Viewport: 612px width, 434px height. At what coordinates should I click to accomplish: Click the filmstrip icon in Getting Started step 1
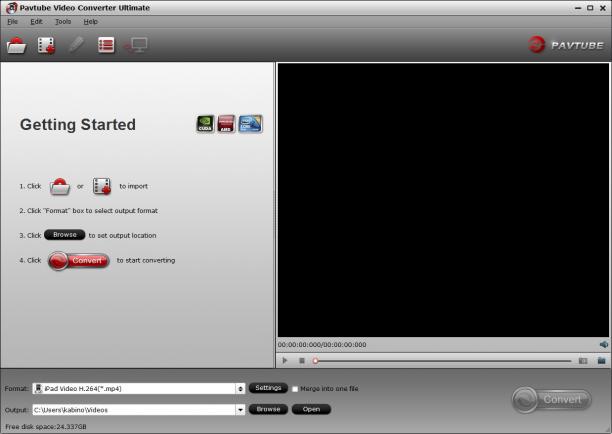(x=102, y=186)
